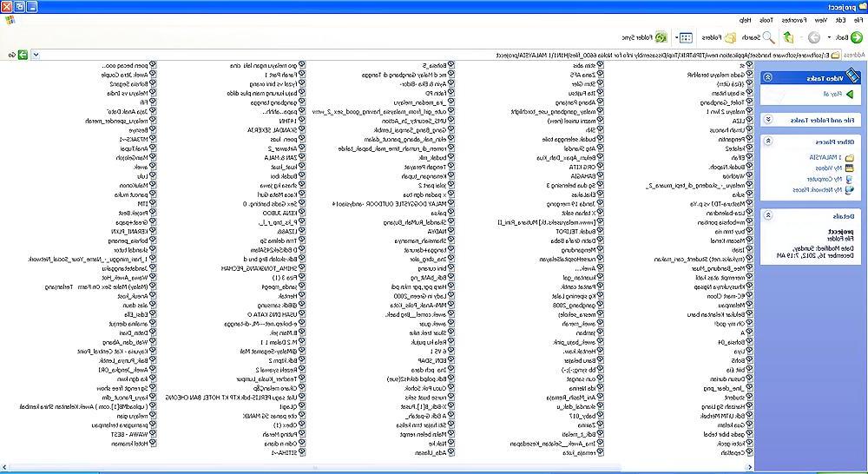The width and height of the screenshot is (868, 474).
Task: Click the Video Tasks film strip icon
Action: 853,75
